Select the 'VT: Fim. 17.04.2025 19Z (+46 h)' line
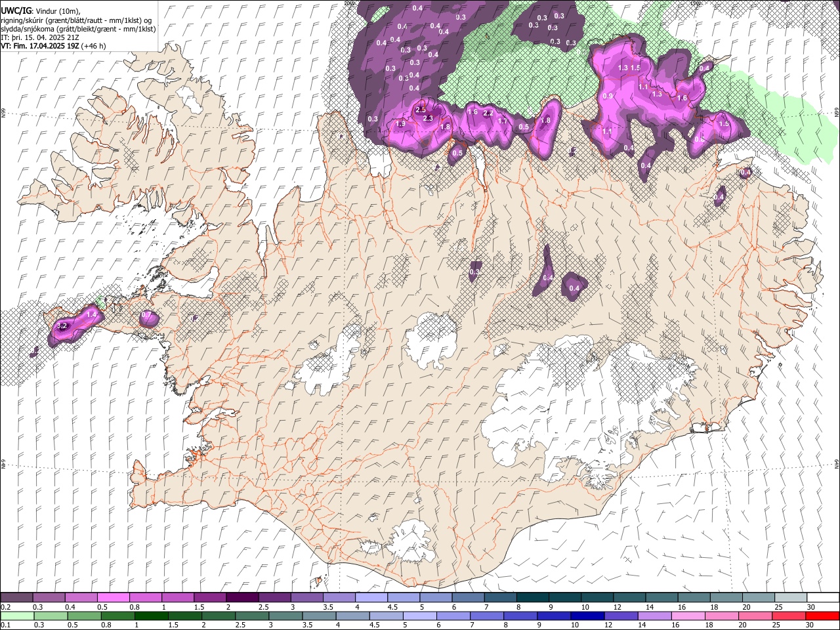The height and width of the screenshot is (630, 840). click(x=53, y=46)
